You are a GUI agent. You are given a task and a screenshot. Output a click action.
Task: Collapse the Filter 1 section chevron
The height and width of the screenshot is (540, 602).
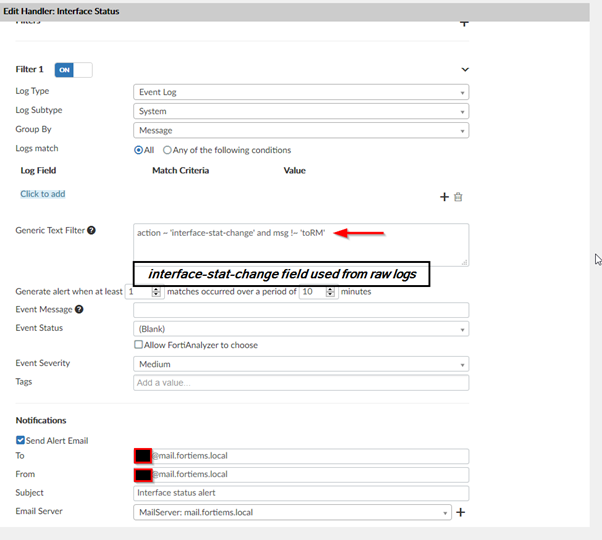pos(464,70)
